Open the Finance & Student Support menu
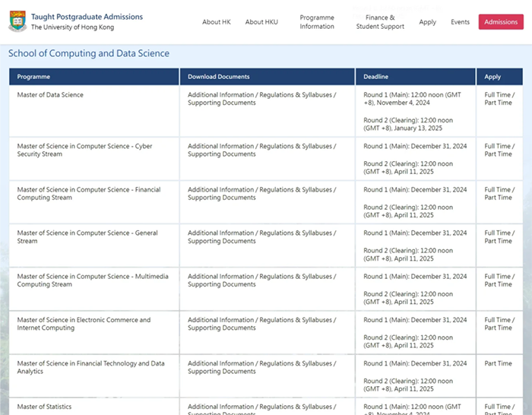The image size is (532, 415). pos(380,22)
